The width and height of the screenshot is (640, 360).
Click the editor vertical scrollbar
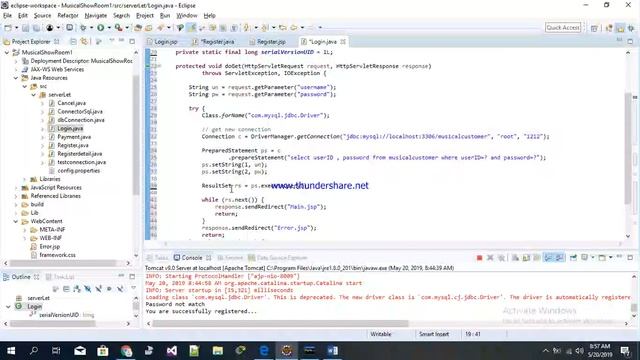tap(628, 149)
